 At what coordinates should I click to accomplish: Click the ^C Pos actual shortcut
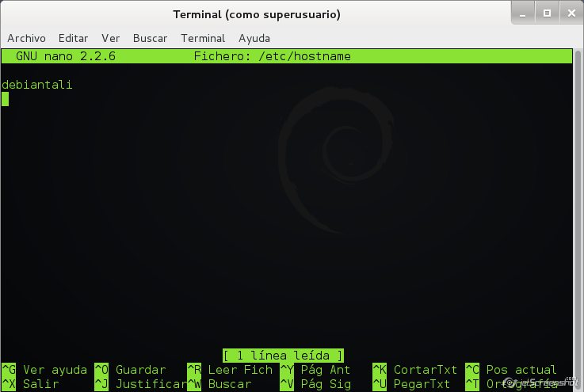tap(511, 370)
